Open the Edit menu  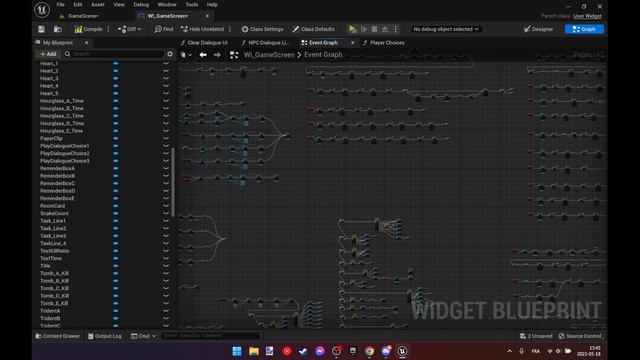pyautogui.click(x=78, y=4)
